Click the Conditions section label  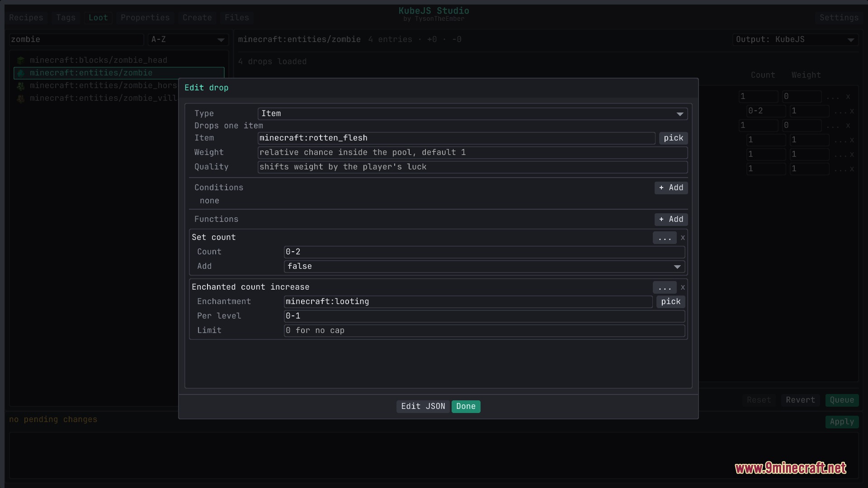coord(219,188)
